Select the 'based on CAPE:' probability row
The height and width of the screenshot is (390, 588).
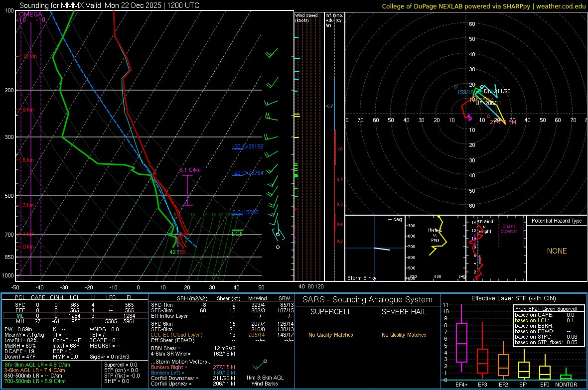tap(546, 315)
